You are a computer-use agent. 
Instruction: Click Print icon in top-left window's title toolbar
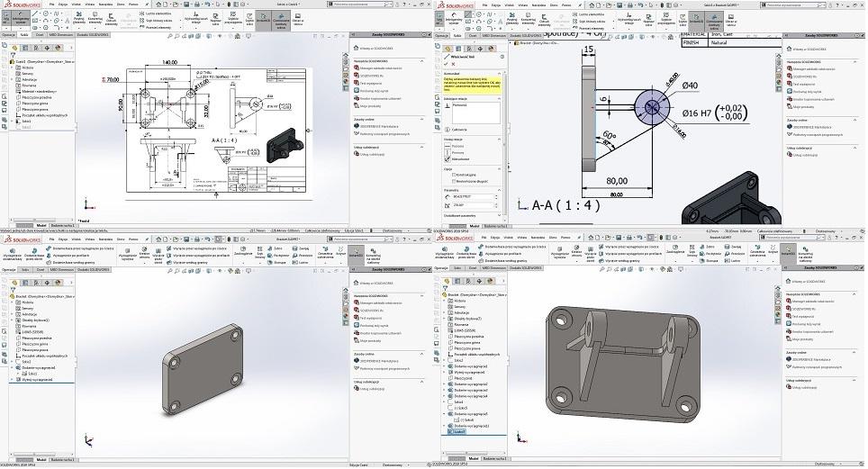(x=197, y=5)
